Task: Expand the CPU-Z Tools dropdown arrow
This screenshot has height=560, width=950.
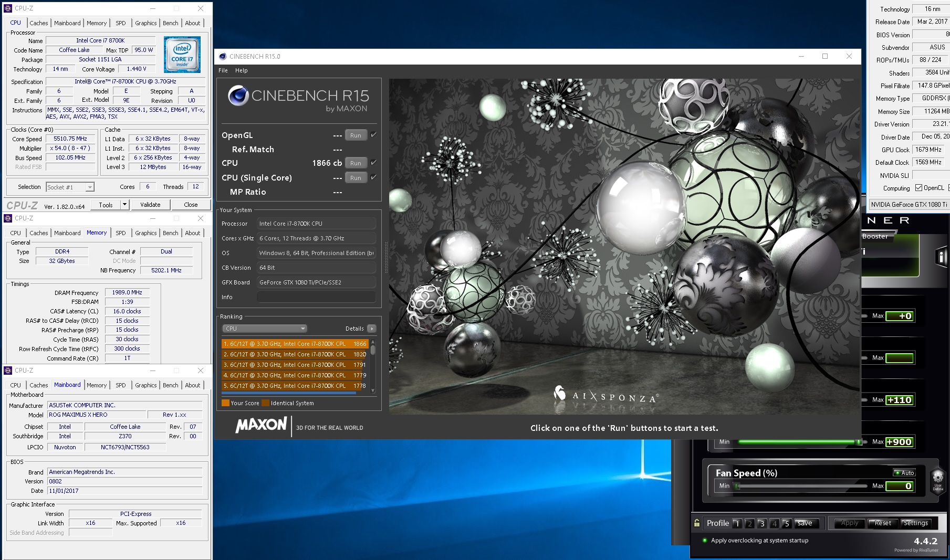Action: tap(124, 205)
